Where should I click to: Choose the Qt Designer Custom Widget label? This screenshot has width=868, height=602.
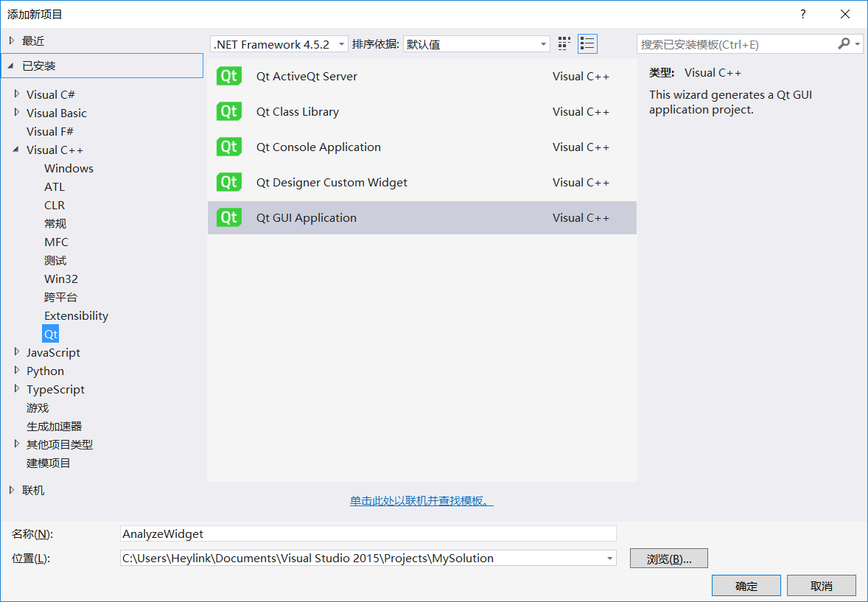[x=332, y=182]
